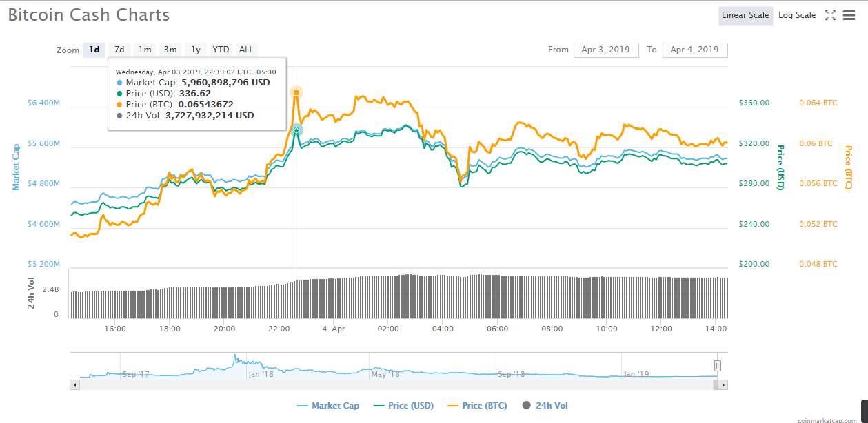Toggle fullscreen chart view icon
Screen dimensions: 868x423
[830, 15]
